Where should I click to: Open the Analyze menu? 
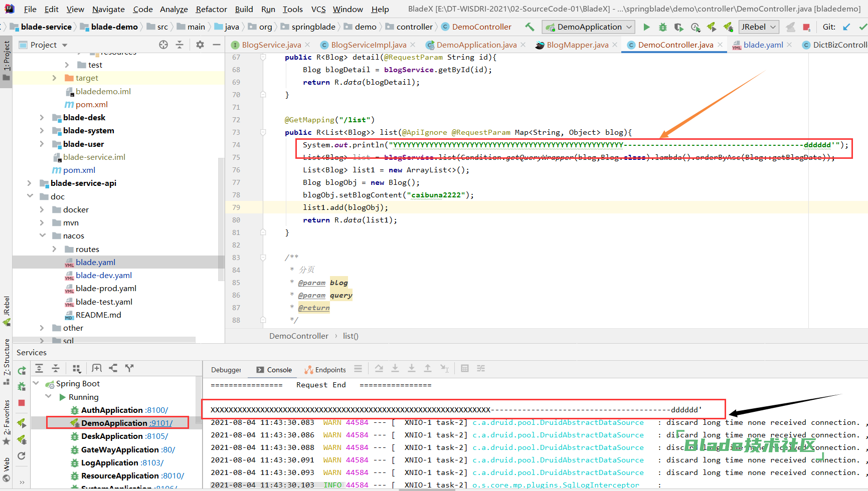click(x=173, y=9)
